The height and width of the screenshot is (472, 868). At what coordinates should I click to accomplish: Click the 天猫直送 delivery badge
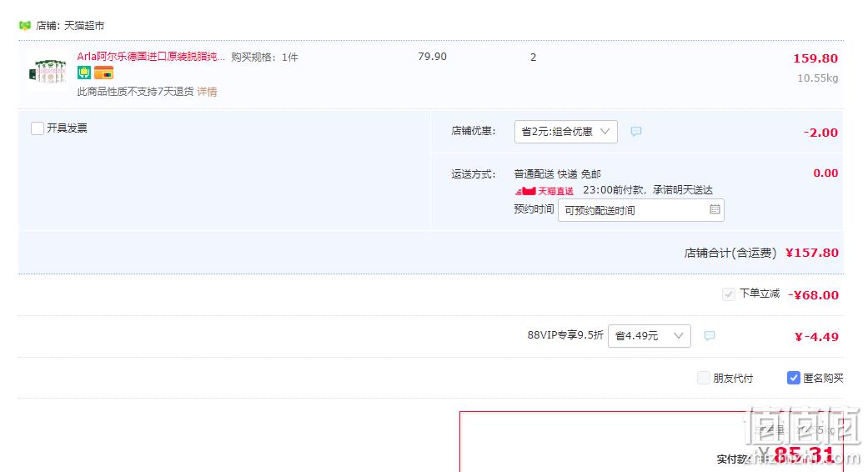[544, 191]
